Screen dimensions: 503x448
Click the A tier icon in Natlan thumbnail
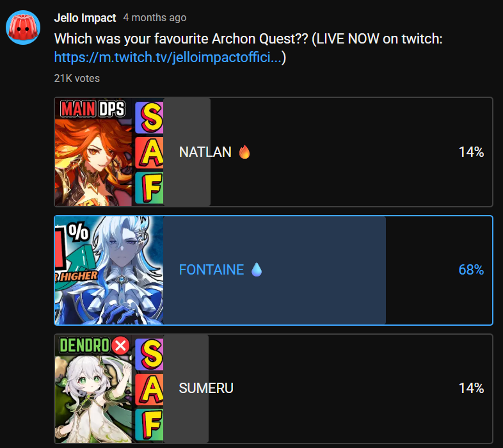150,153
